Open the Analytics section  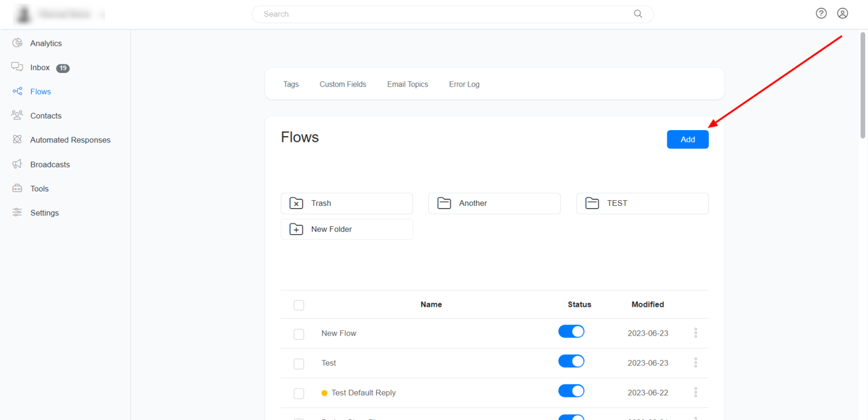(46, 43)
